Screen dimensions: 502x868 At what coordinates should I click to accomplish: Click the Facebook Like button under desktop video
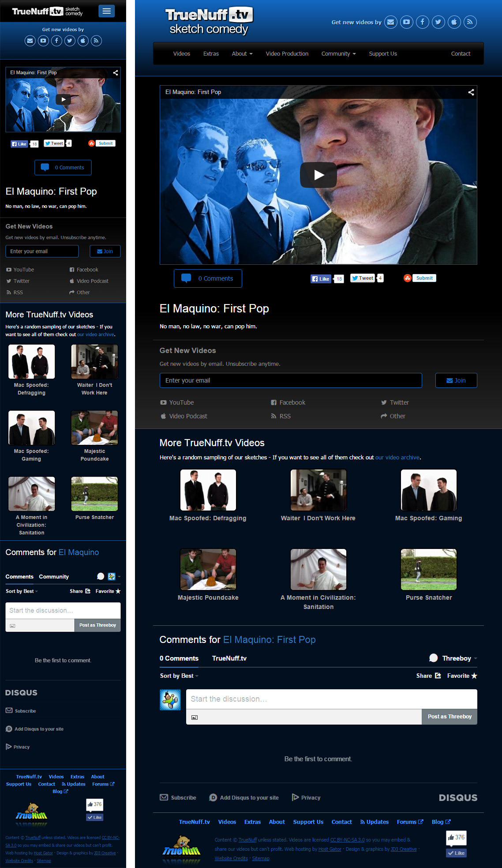point(321,279)
